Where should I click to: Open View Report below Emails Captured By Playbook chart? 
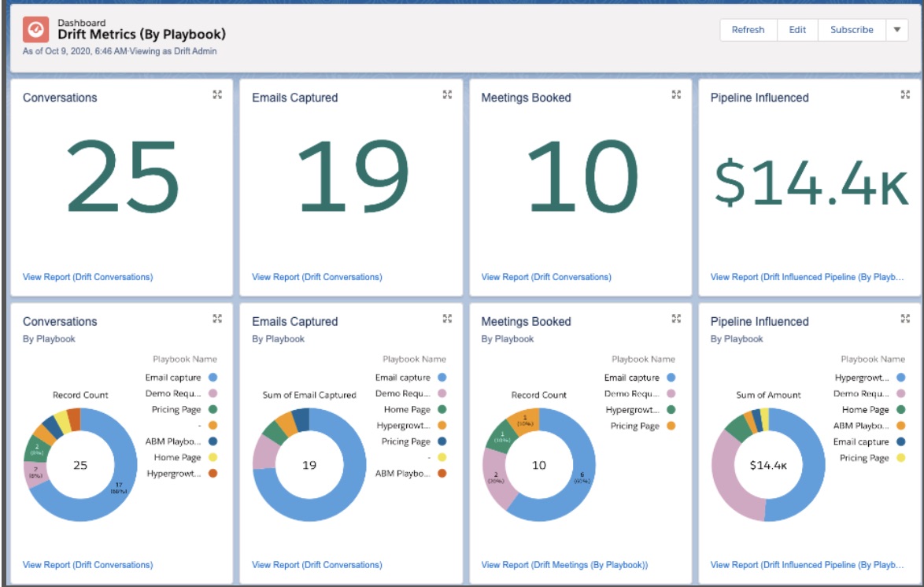(317, 565)
